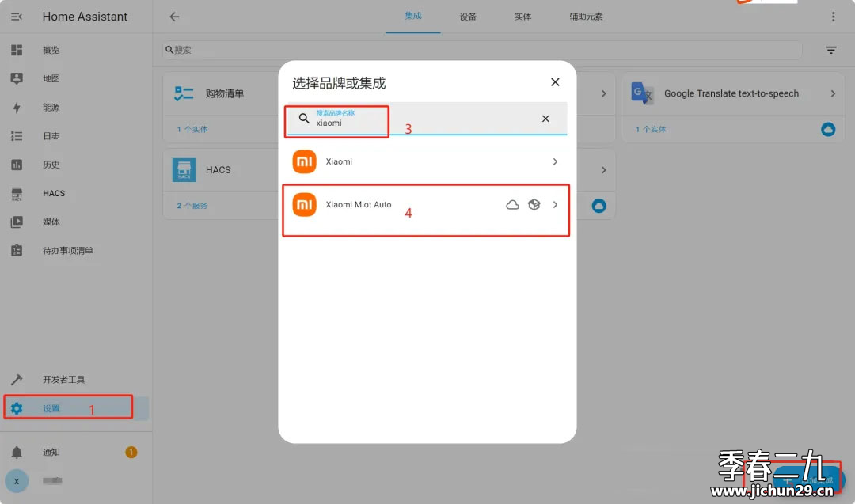Open the 历史 history chart icon
855x504 pixels.
pos(17,165)
